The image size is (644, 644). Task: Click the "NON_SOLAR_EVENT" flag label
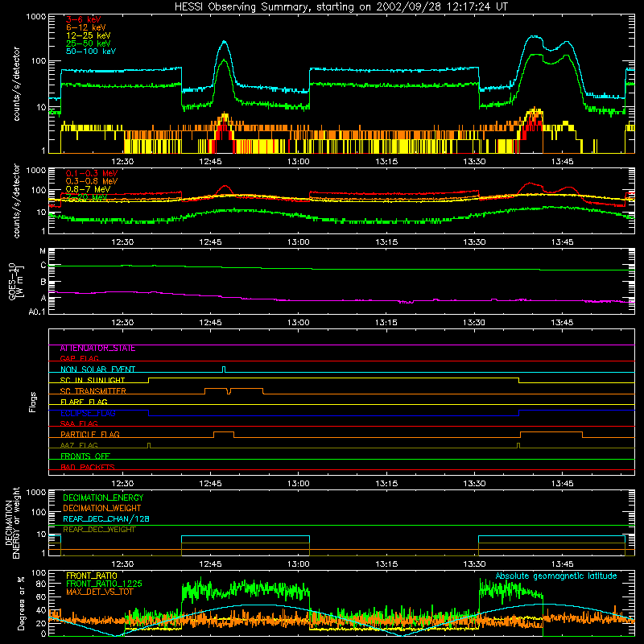tap(97, 369)
